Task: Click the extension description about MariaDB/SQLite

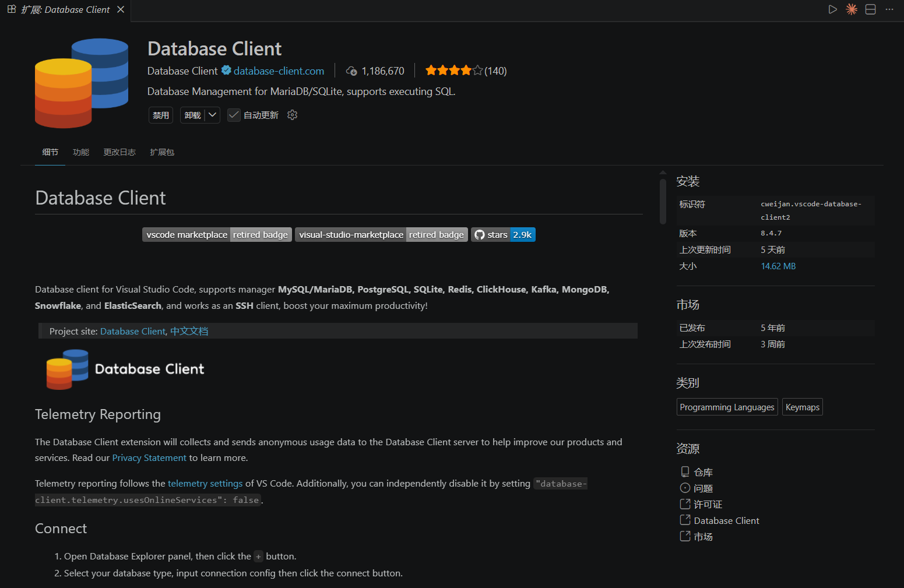Action: 301,91
